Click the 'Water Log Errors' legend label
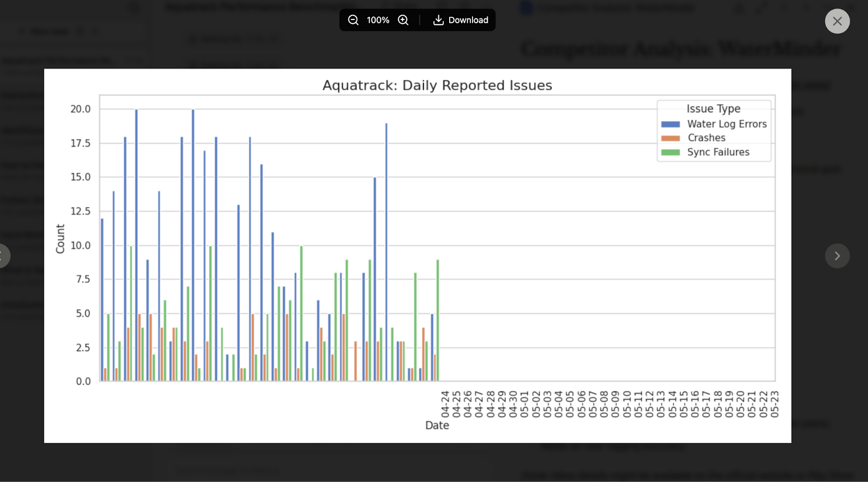Image resolution: width=868 pixels, height=482 pixels. click(x=727, y=124)
